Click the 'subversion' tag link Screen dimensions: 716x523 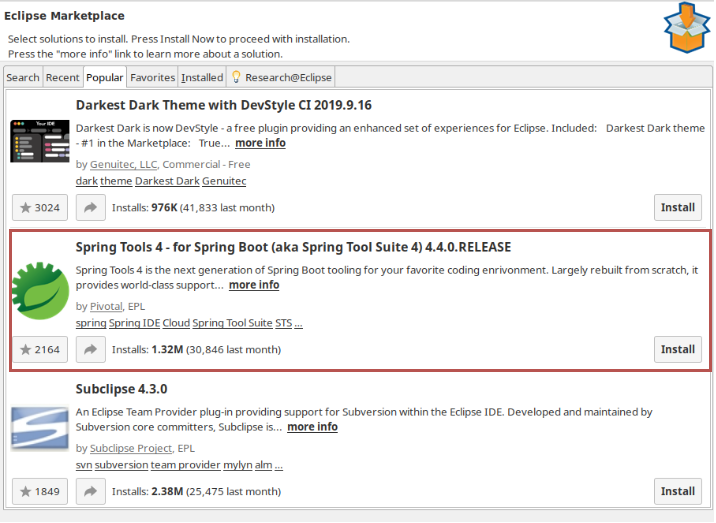[x=121, y=465]
